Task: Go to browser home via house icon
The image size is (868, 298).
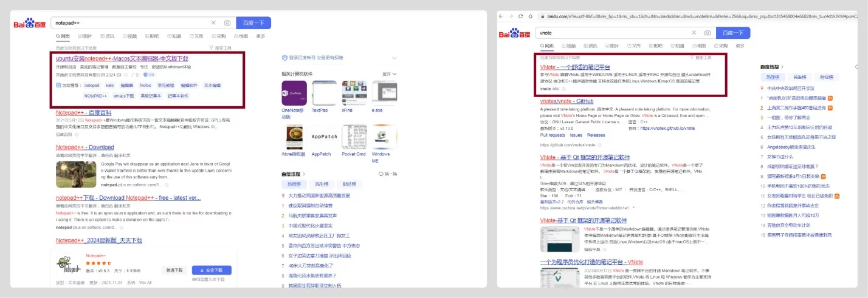Action: point(531,15)
